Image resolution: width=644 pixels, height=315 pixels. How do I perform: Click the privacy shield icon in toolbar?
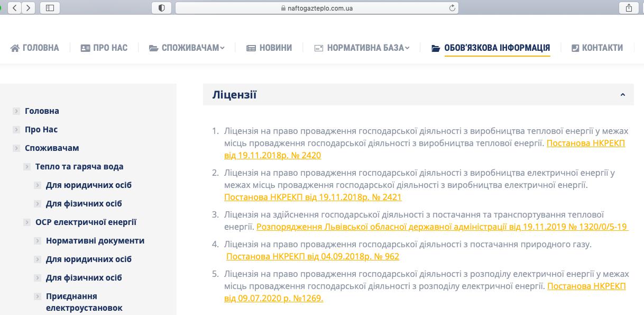(161, 8)
